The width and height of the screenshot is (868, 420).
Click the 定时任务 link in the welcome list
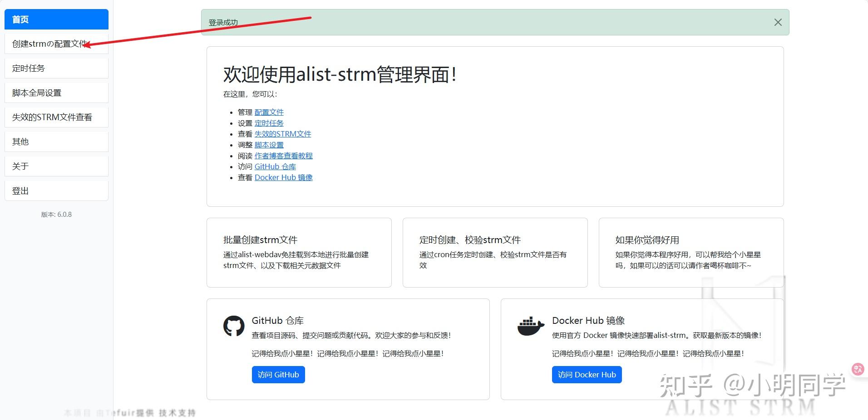269,123
